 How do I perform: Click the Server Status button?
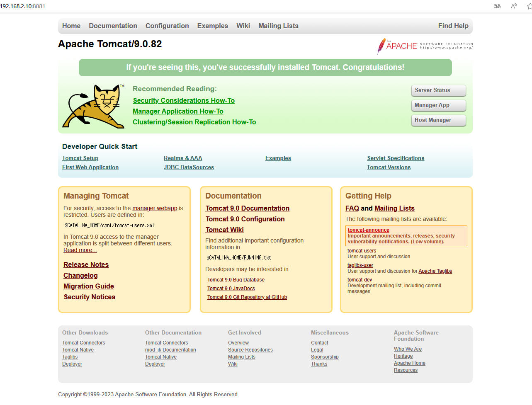pyautogui.click(x=439, y=90)
